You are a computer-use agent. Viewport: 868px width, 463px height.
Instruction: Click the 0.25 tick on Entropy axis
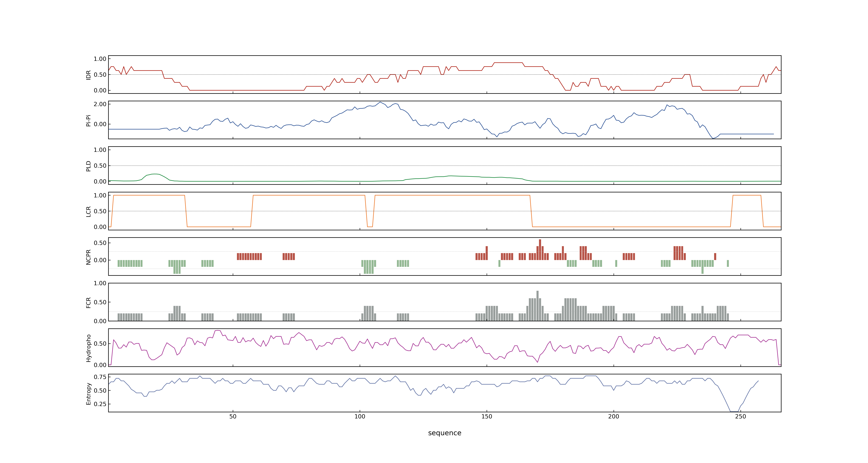(x=100, y=404)
